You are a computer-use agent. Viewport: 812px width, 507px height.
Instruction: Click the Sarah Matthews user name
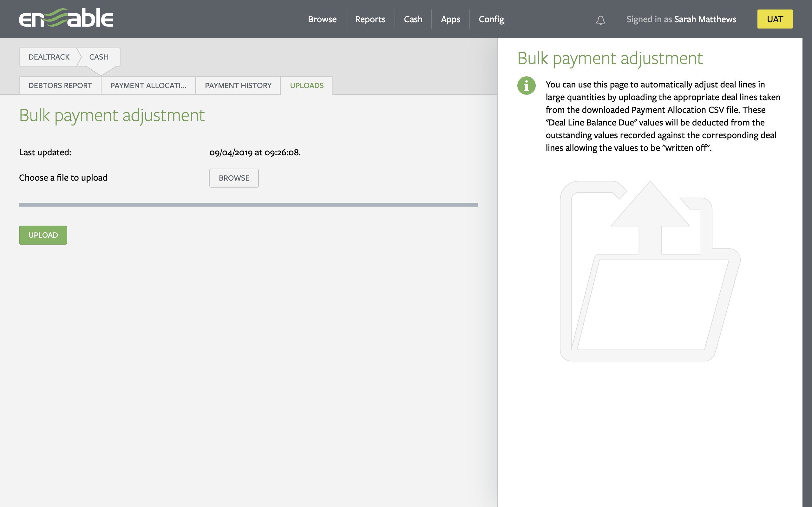tap(705, 19)
